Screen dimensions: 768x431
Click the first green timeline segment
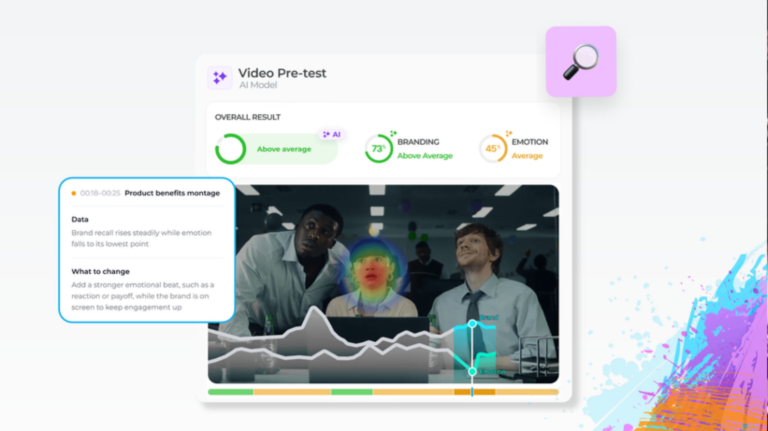231,392
